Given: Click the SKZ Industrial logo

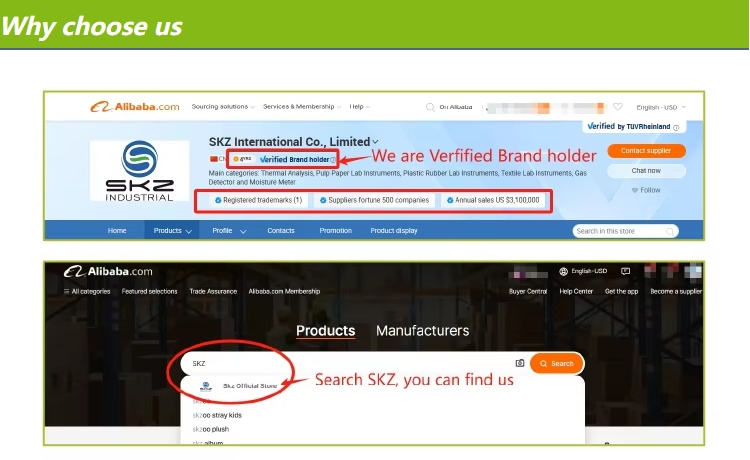Looking at the screenshot, I should [x=139, y=171].
